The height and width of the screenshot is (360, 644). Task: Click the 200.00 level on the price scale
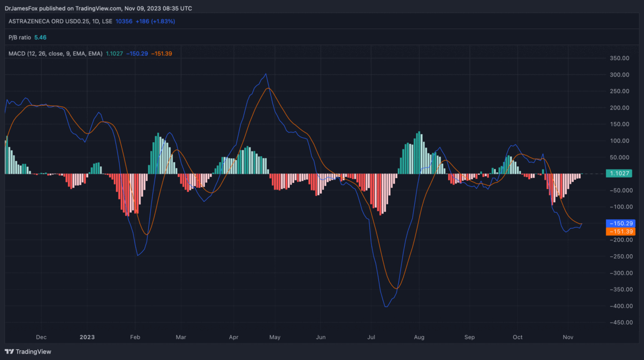[x=619, y=107]
